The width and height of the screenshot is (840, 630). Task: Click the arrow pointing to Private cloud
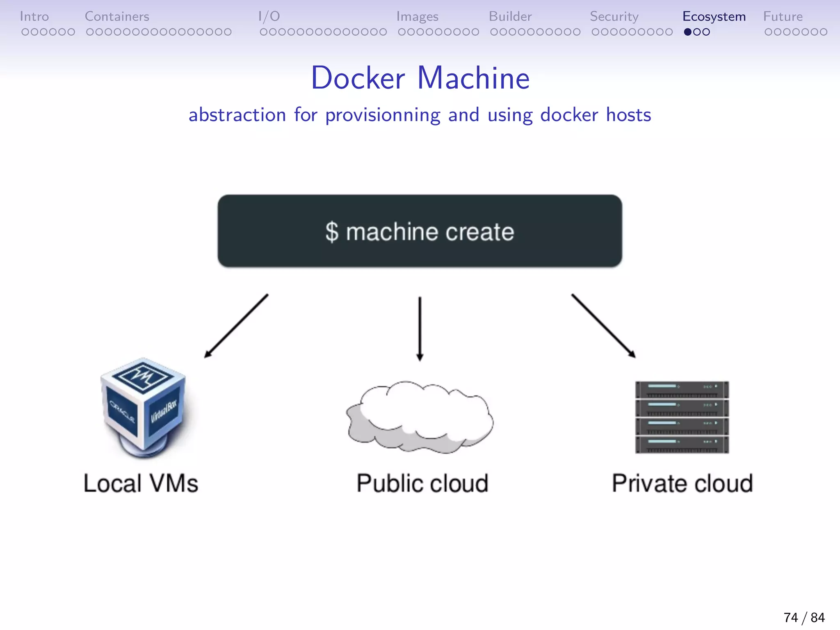pos(603,326)
